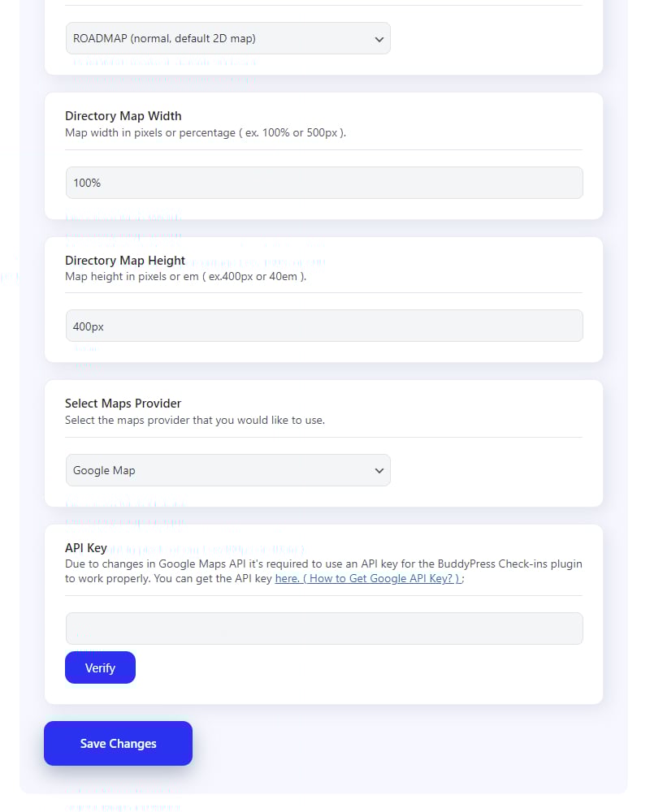This screenshot has height=812, width=650.
Task: Expand the Google Map provider dropdown
Action: 219,470
